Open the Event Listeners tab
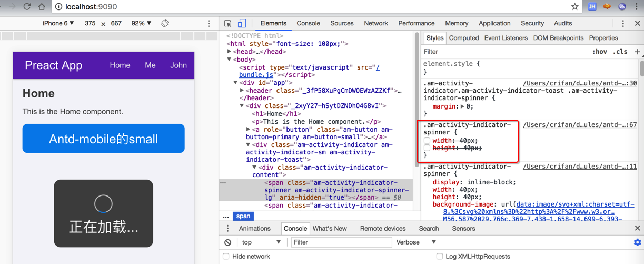Screen dimensions: 644x264 pos(506,38)
